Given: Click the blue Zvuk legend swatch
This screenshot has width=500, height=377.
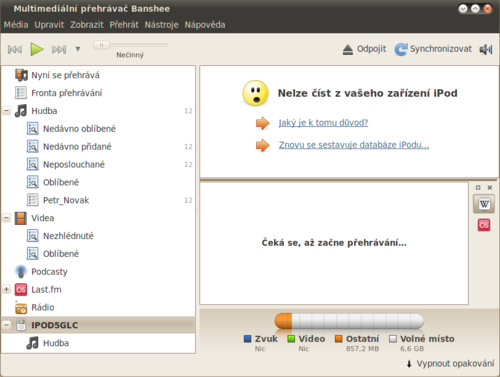Looking at the screenshot, I should 247,339.
